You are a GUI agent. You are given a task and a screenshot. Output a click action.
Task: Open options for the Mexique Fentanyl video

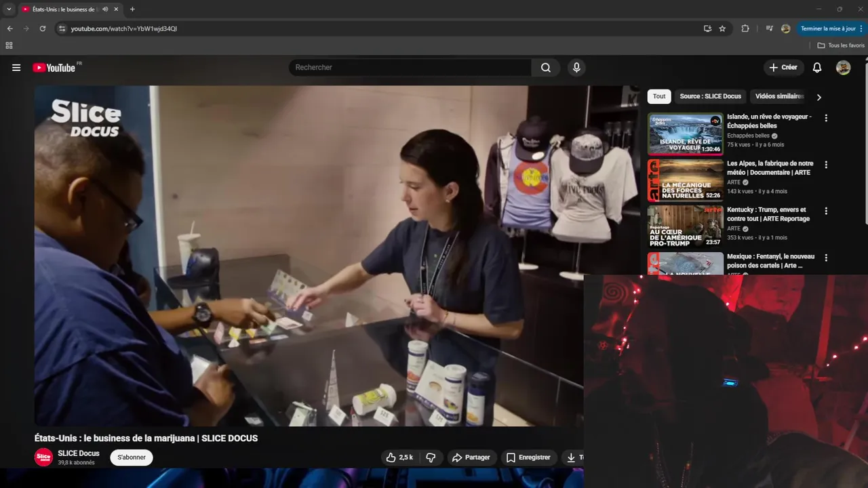coord(826,258)
